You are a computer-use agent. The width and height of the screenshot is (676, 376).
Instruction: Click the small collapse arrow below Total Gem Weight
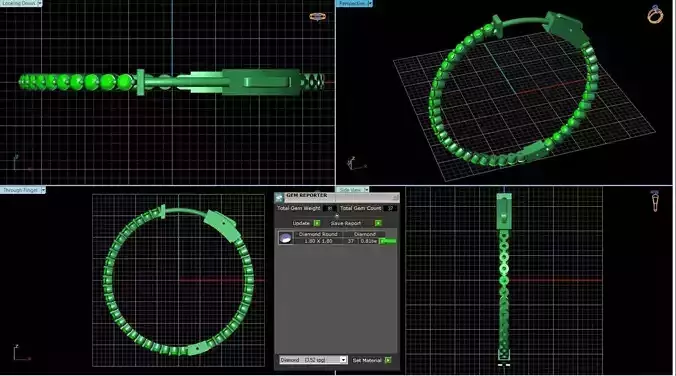coord(337,216)
